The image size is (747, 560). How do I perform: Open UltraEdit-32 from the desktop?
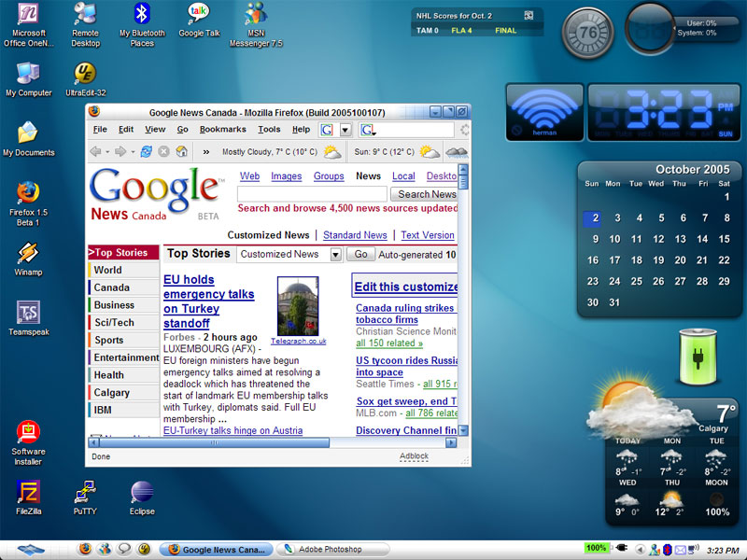tap(85, 74)
